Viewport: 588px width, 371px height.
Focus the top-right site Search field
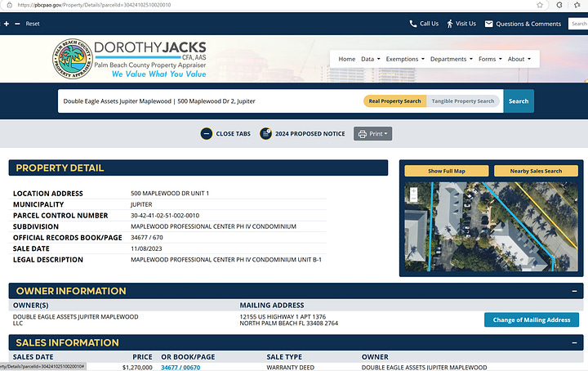coord(578,24)
